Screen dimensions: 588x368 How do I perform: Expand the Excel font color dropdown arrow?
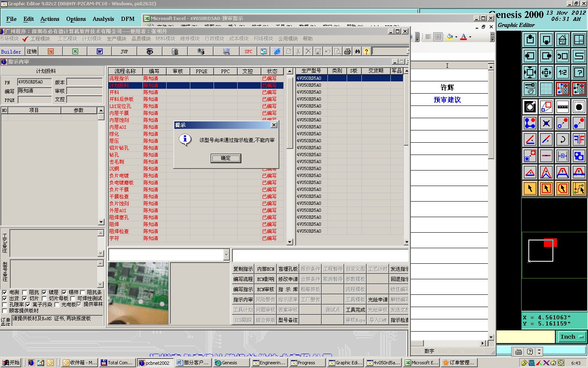click(x=470, y=37)
